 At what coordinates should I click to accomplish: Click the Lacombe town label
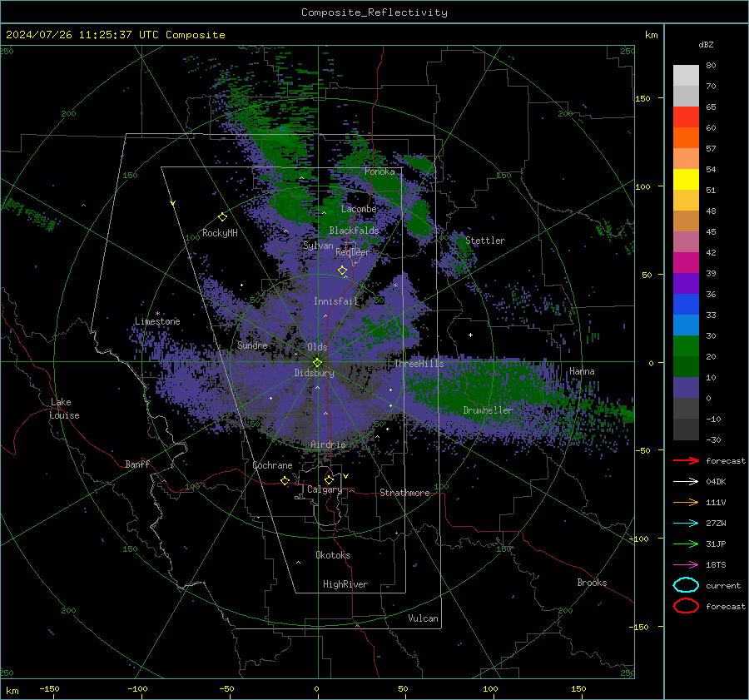tap(359, 209)
